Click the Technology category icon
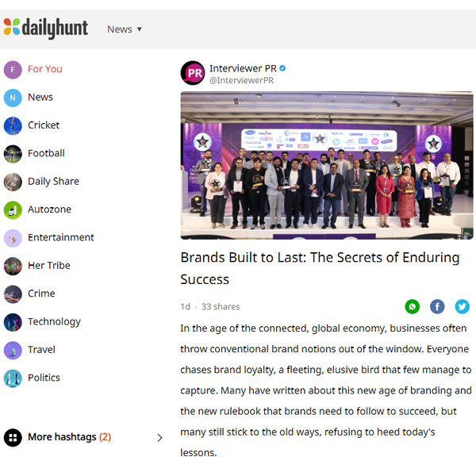476x476 pixels. pos(13,322)
